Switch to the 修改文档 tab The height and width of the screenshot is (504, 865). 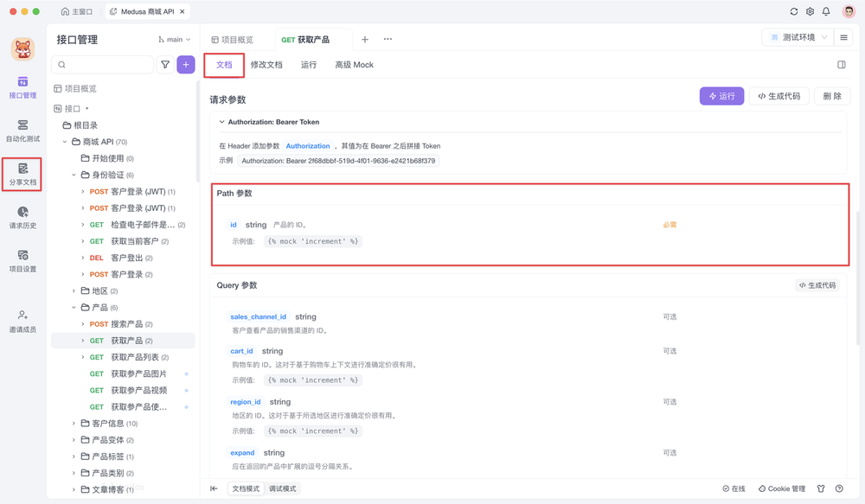(x=266, y=64)
